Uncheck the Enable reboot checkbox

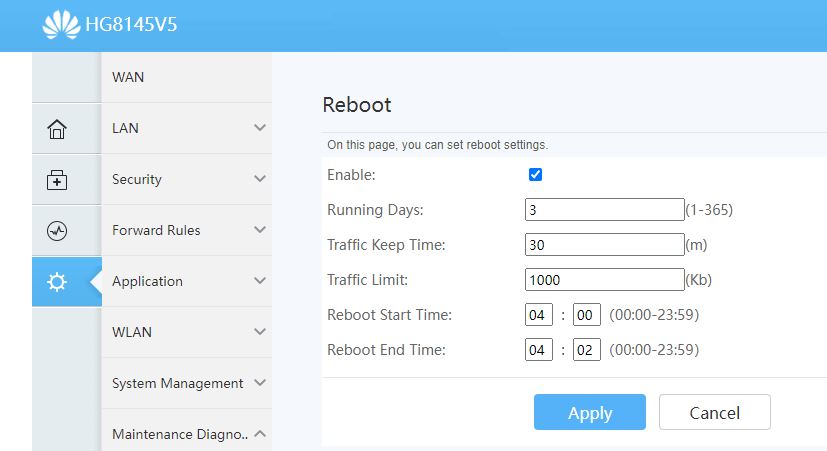tap(535, 175)
